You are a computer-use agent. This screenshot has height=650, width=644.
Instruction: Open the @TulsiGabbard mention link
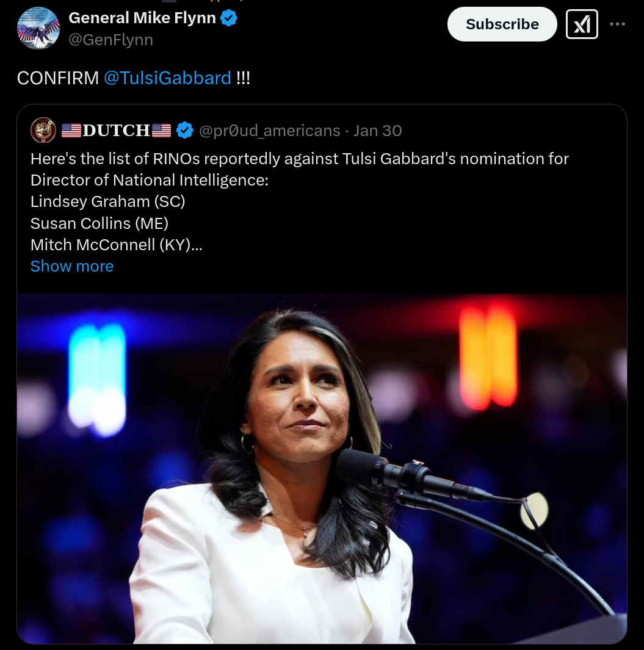pos(167,78)
